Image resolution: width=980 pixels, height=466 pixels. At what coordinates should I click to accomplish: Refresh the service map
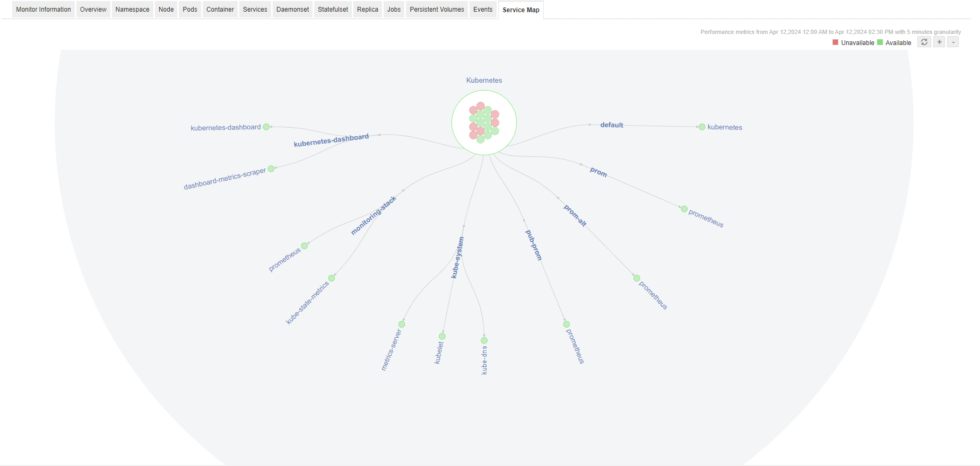924,42
